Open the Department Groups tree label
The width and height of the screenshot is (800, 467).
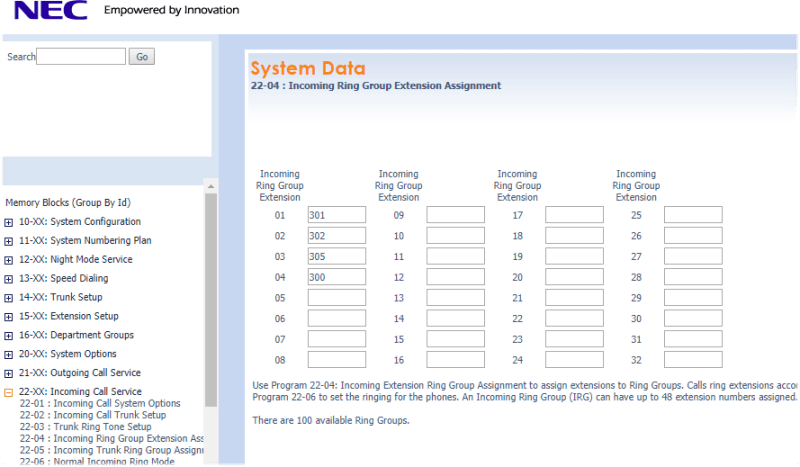(x=76, y=335)
